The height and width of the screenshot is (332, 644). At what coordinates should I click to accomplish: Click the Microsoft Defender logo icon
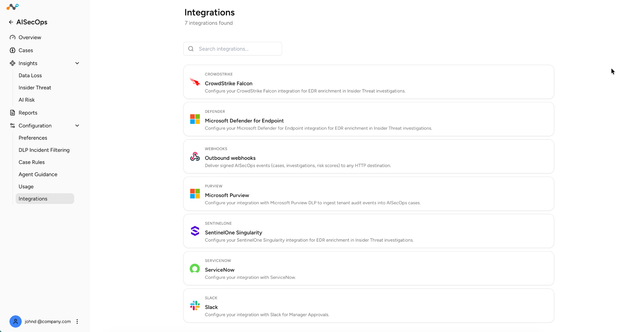pyautogui.click(x=195, y=119)
